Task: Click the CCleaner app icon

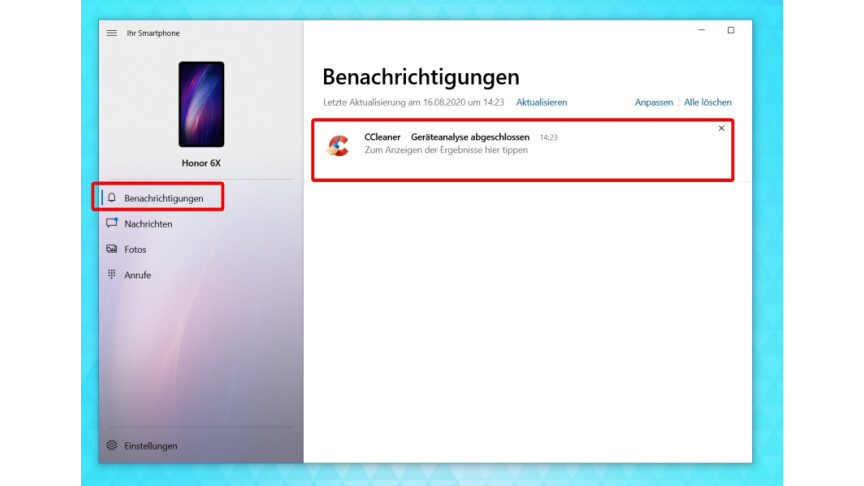Action: coord(338,145)
